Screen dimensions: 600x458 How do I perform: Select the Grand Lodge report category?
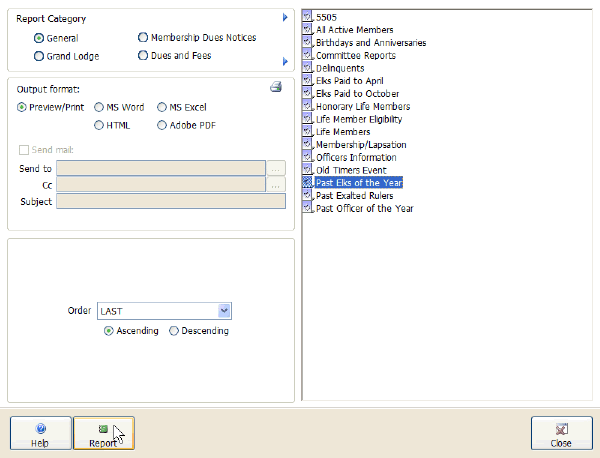39,56
